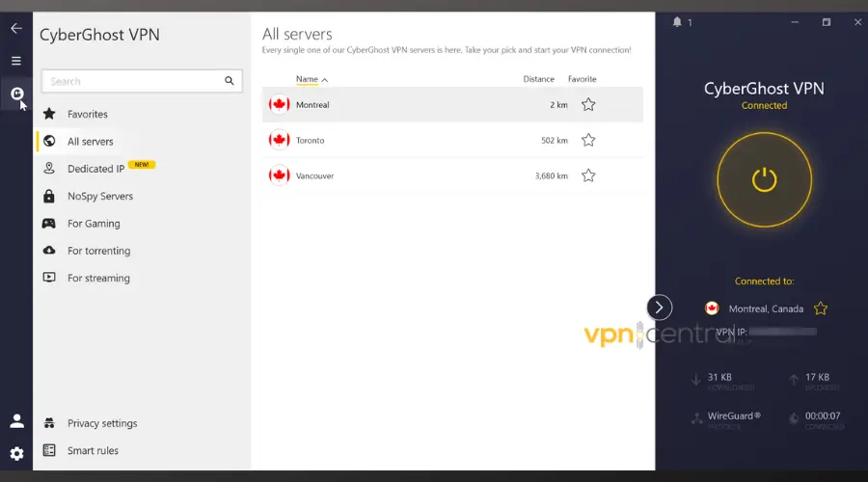Open Smart rules

tap(93, 450)
